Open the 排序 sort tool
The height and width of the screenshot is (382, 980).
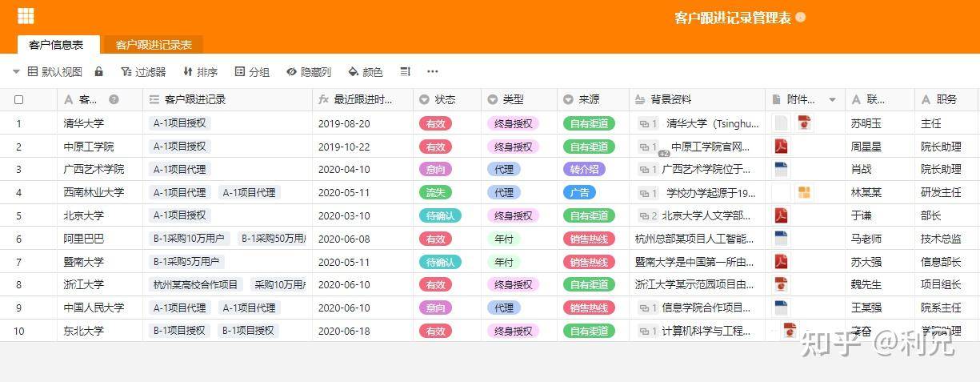point(200,72)
